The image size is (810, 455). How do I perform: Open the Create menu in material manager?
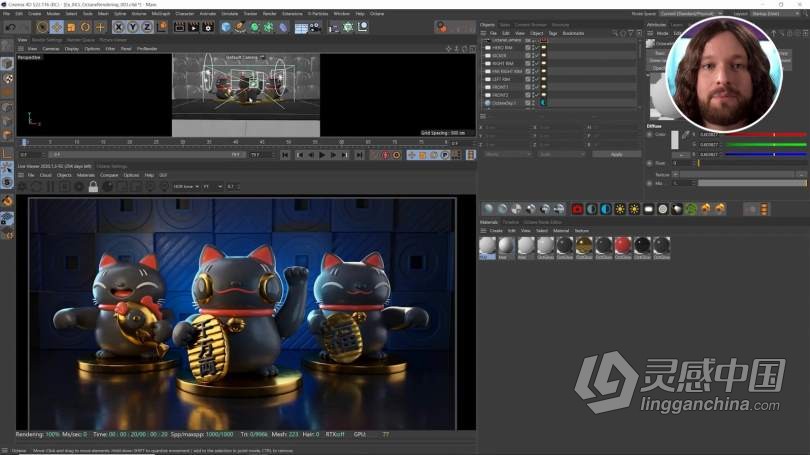pyautogui.click(x=496, y=231)
